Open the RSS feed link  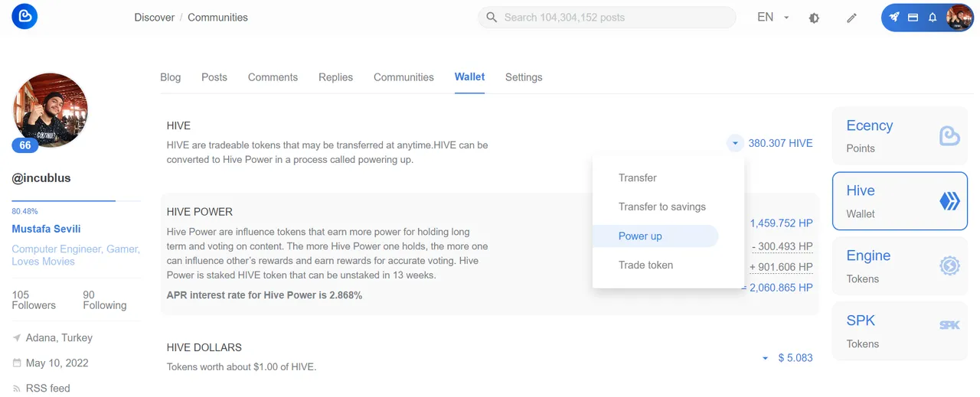pos(47,388)
